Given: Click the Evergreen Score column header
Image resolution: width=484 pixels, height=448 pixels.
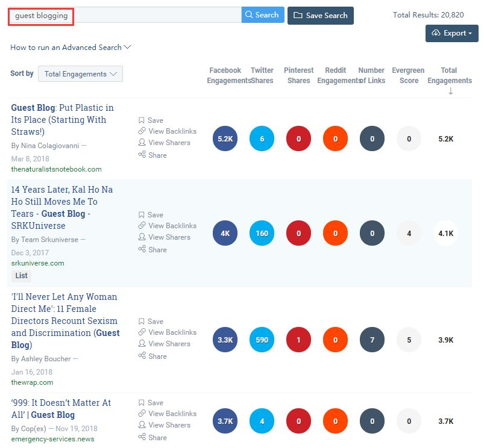Looking at the screenshot, I should (409, 75).
